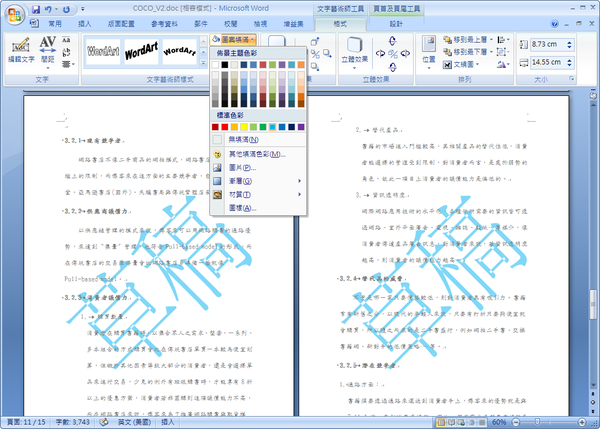This screenshot has height=429, width=600.
Task: Pick the yellow standard color swatch
Action: (244, 127)
